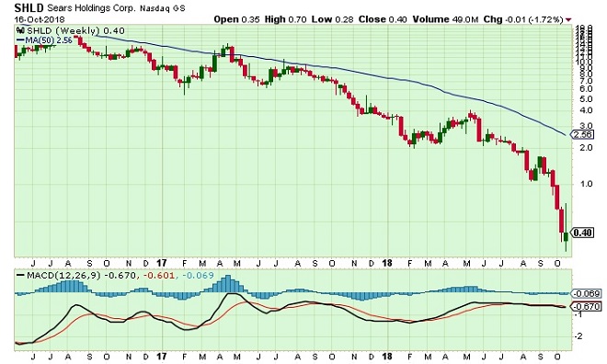Screen dimensions: 607x364
Task: Click year label 17 under the MACD panel
Action: tap(162, 357)
